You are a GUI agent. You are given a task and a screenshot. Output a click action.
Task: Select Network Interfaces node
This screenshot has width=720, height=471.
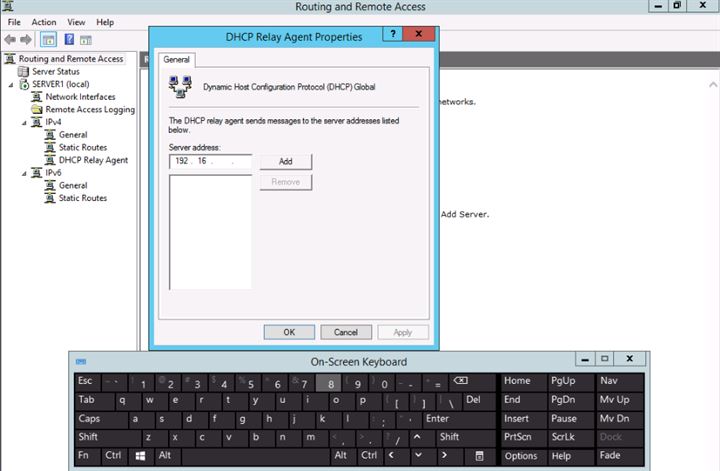[x=80, y=97]
